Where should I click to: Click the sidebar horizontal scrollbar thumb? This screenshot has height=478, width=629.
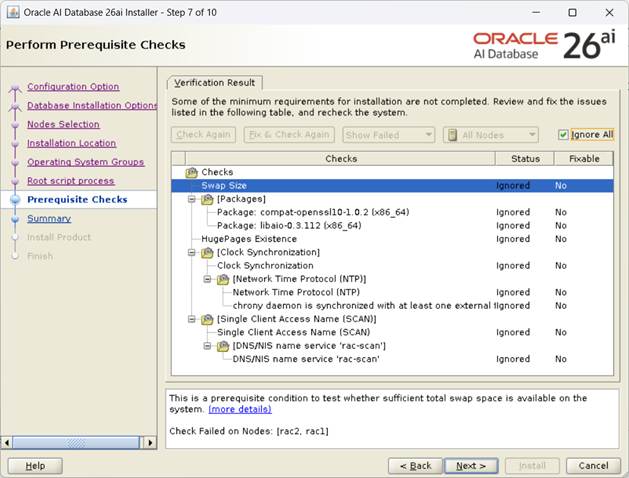point(76,443)
